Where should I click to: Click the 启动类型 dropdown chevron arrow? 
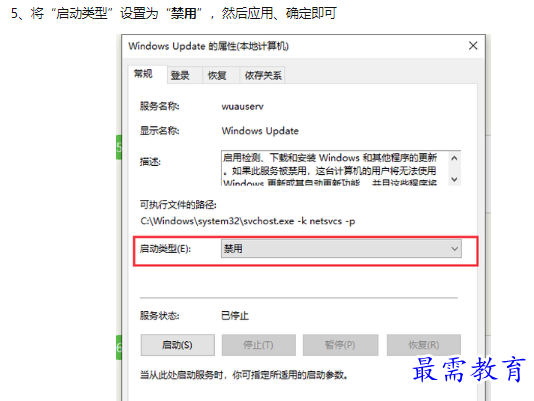454,249
